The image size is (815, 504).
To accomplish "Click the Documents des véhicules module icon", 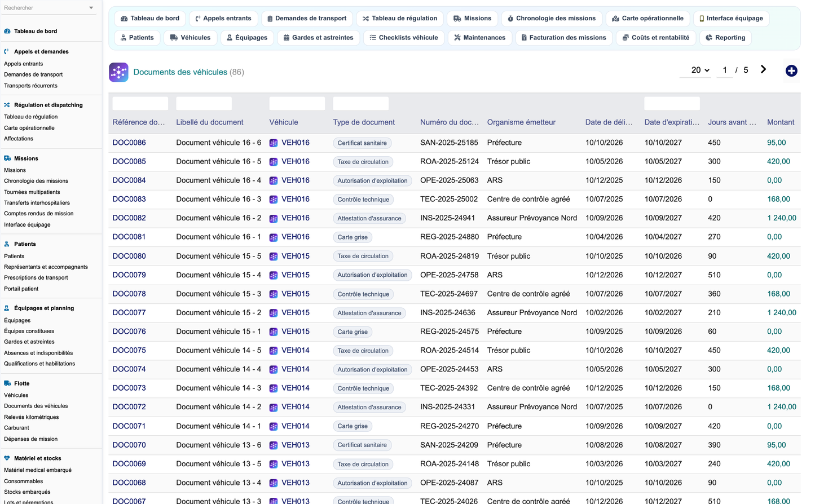I will [x=118, y=72].
